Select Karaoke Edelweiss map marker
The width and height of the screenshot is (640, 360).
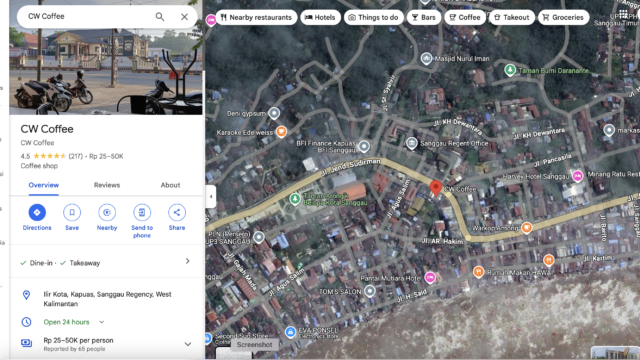tap(281, 132)
